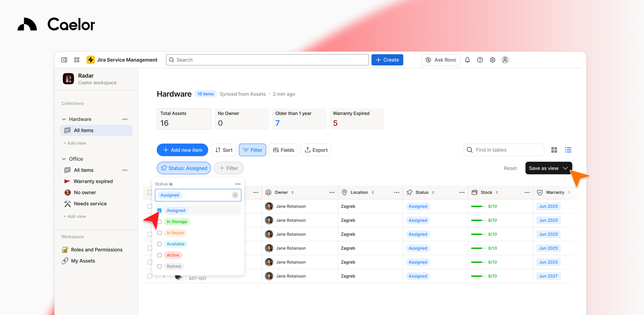Image resolution: width=644 pixels, height=315 pixels.
Task: Click the top Search field
Action: 267,60
